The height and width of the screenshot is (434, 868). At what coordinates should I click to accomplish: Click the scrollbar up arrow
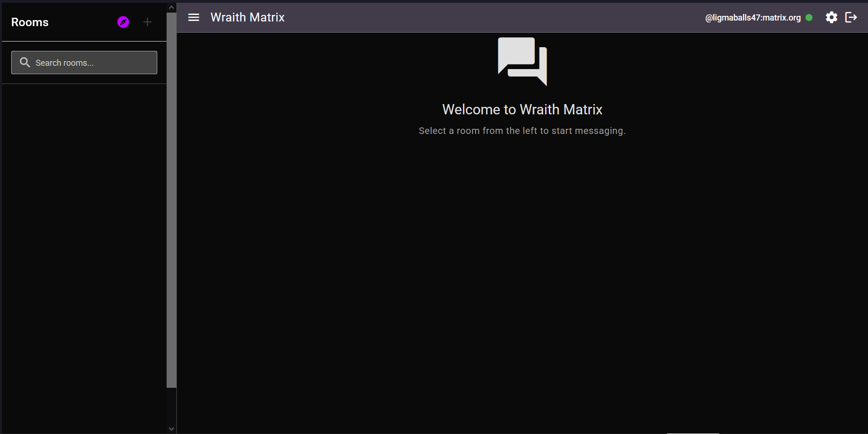[x=171, y=7]
